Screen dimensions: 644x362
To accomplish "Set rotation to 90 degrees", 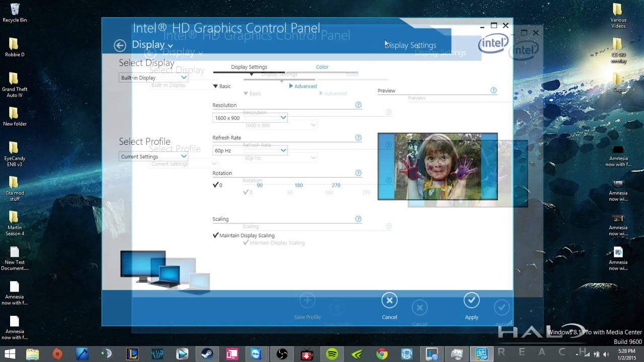I will [260, 185].
